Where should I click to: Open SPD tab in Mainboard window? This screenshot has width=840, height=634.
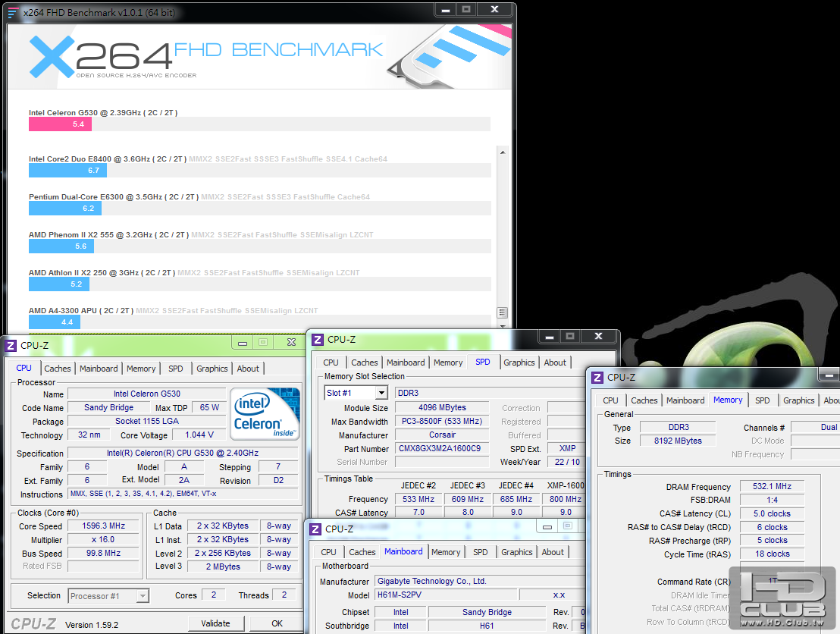click(481, 553)
